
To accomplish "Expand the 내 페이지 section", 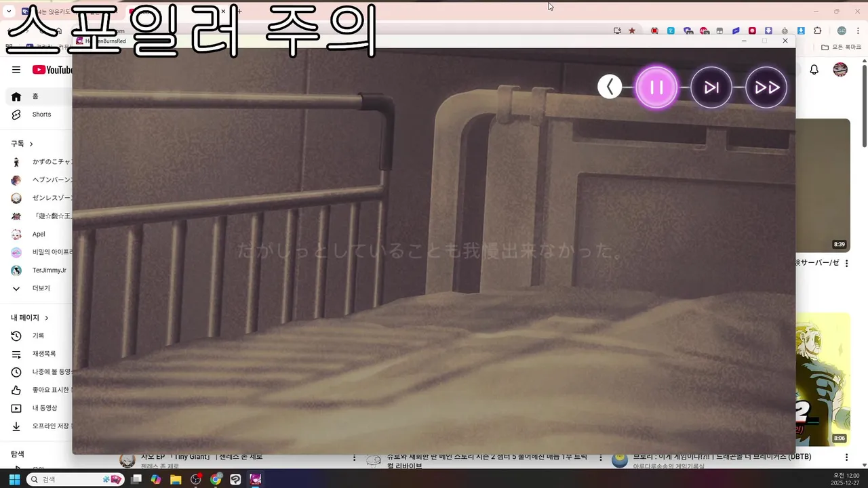I will (30, 317).
